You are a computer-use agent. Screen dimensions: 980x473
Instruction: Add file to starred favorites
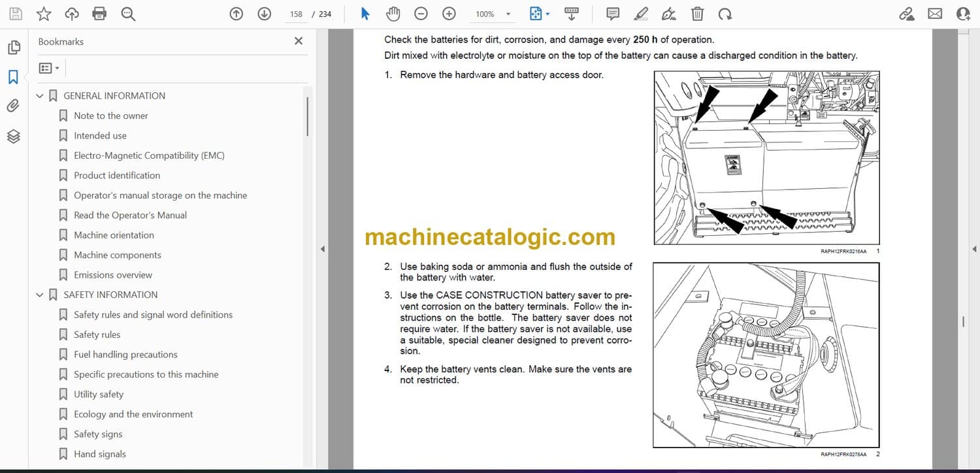click(x=44, y=14)
